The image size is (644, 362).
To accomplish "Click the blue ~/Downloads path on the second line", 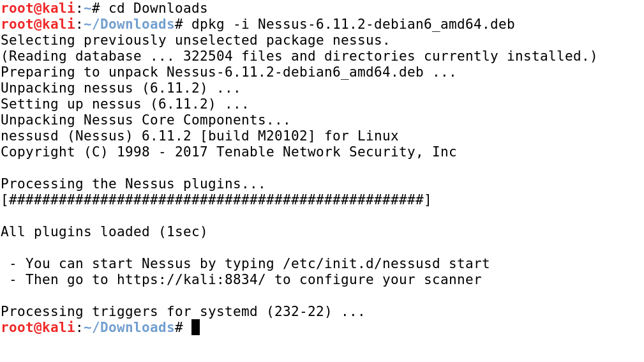I will click(x=129, y=24).
